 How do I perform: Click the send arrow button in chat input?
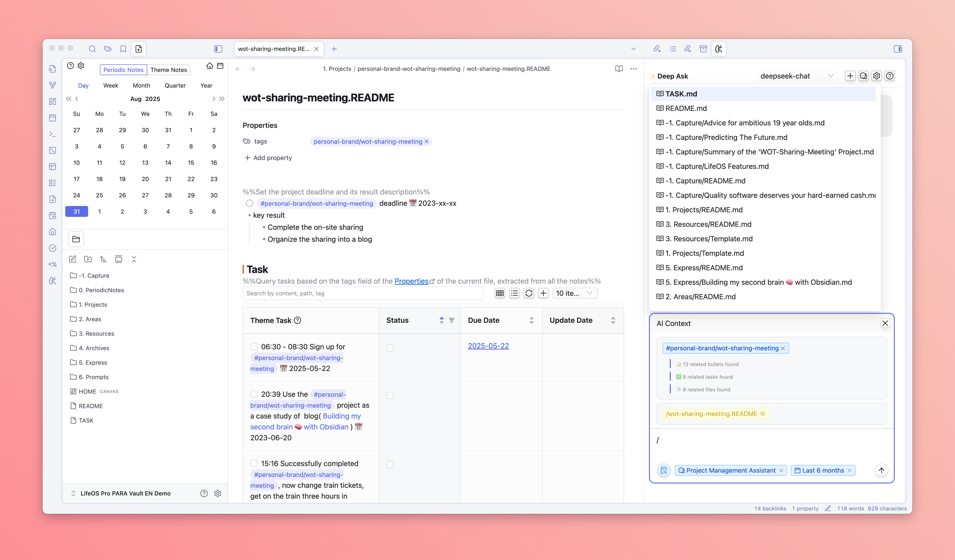881,470
